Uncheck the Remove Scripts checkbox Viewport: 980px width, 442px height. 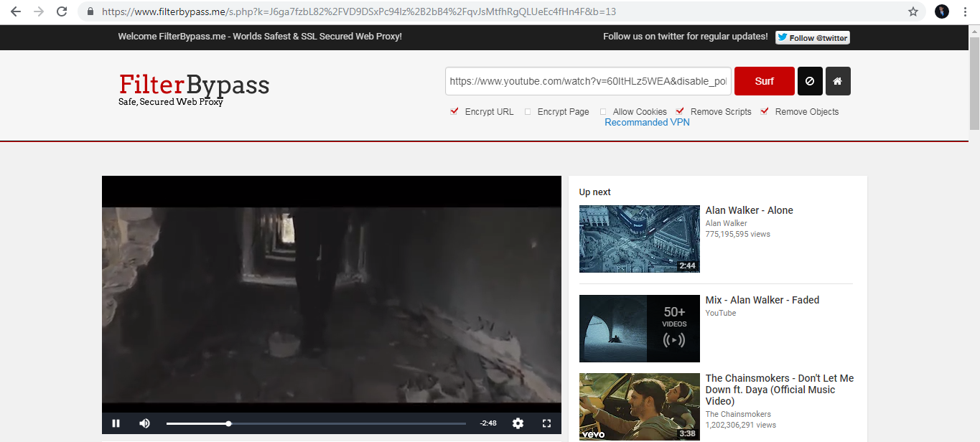tap(680, 111)
